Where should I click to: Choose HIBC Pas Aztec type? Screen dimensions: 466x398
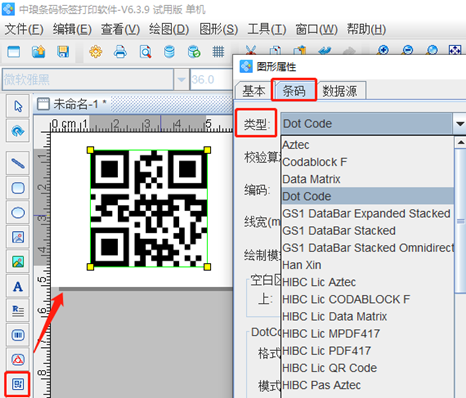[x=368, y=385]
